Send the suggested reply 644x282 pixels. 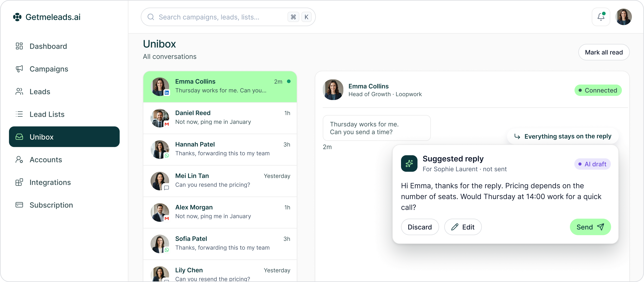(590, 227)
